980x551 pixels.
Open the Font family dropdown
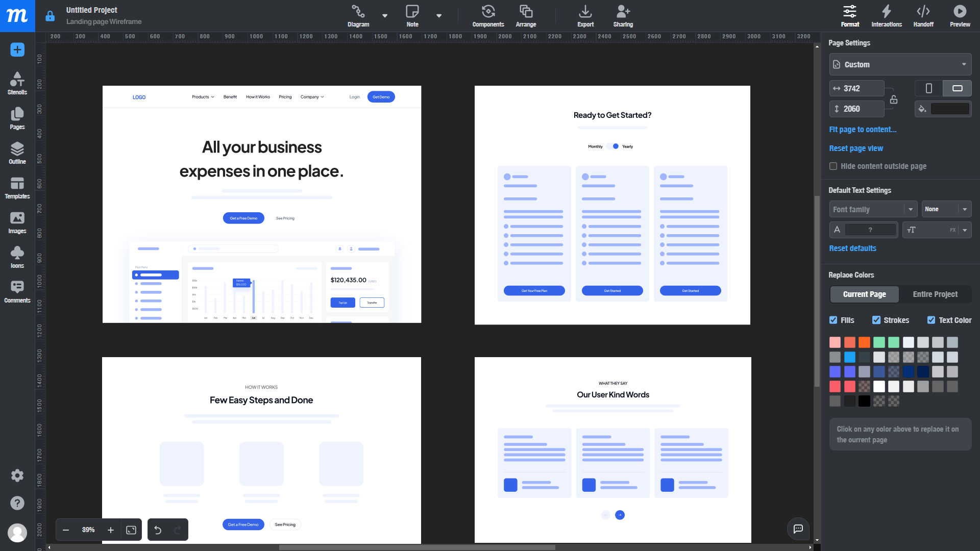click(873, 209)
